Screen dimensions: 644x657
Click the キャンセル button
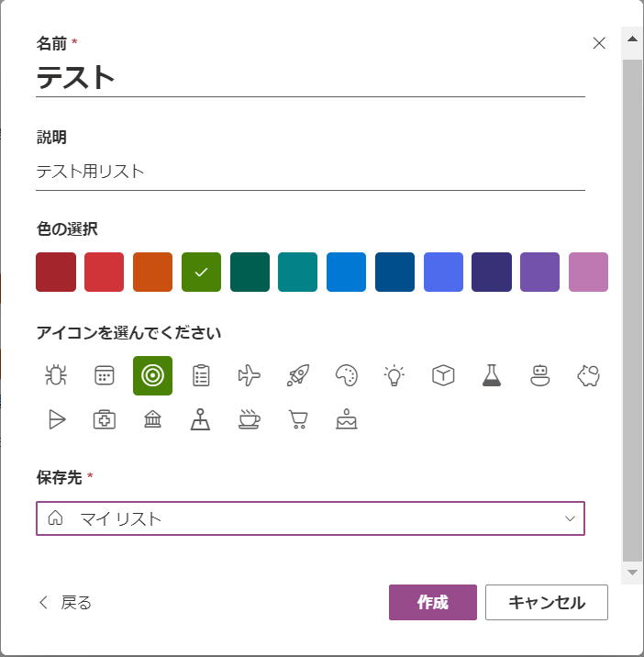click(547, 602)
